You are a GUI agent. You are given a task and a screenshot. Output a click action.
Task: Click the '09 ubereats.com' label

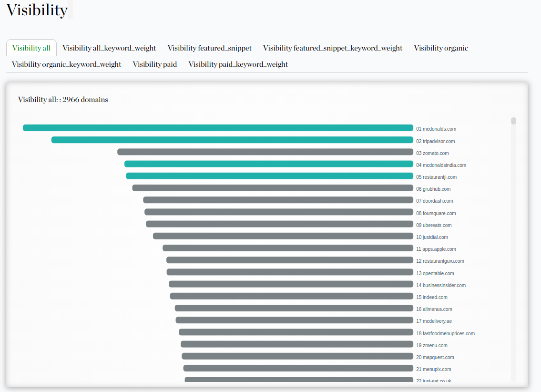coord(434,226)
